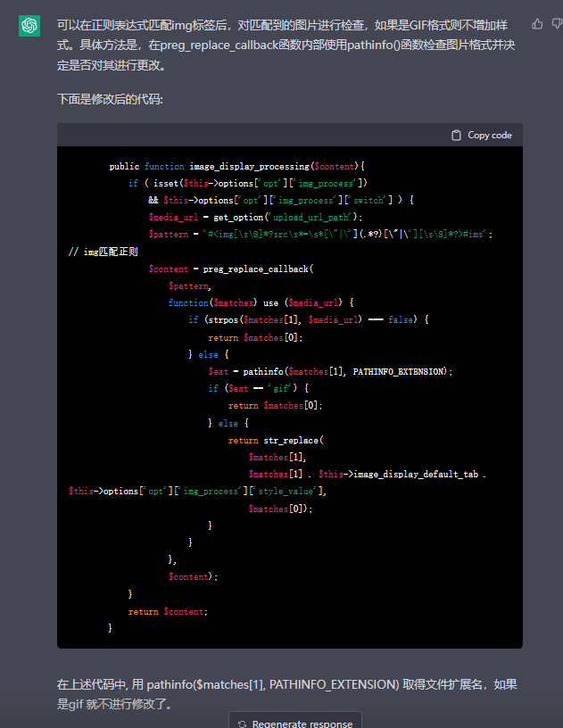Click the get_option('upload_url_path') code line
Image resolution: width=563 pixels, height=728 pixels.
click(253, 217)
